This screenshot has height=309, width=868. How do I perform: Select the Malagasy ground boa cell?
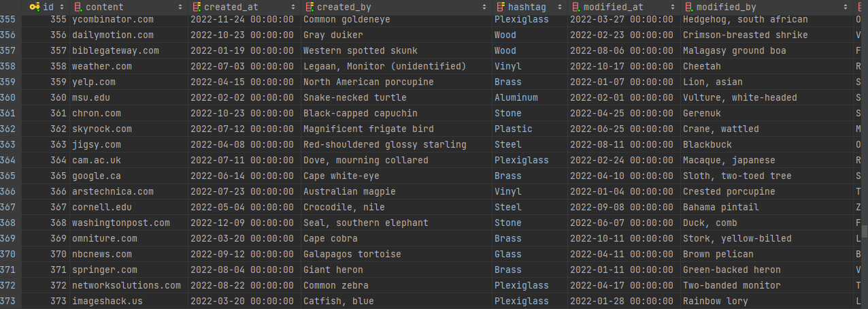point(767,50)
